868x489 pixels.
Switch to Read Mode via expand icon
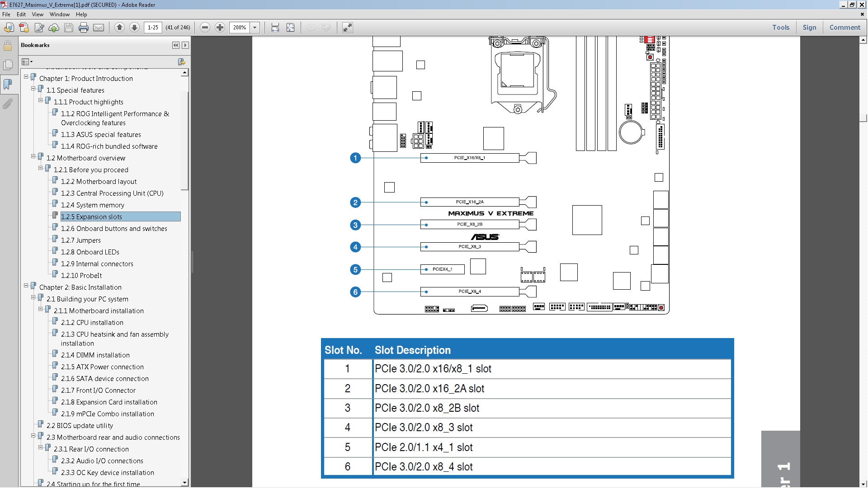[x=347, y=28]
